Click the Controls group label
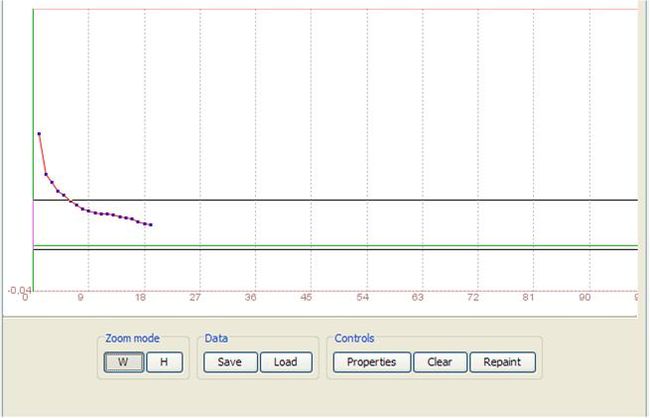The image size is (650, 418). (x=354, y=338)
